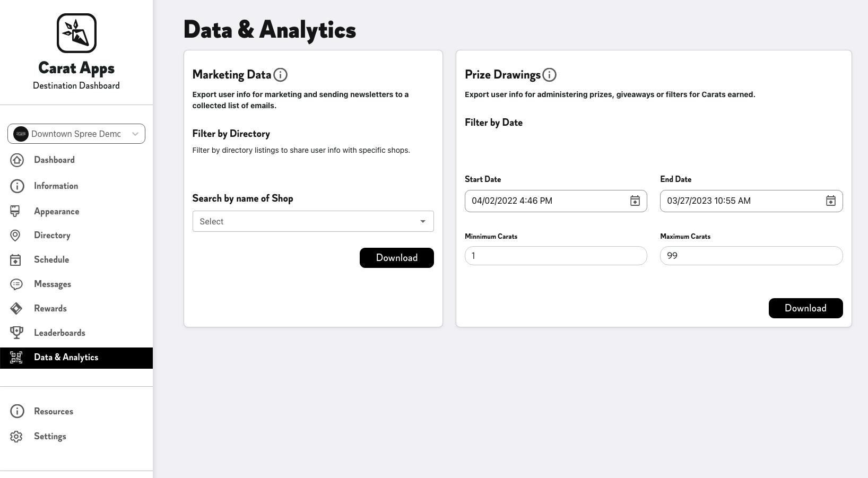Download Marketing Data export
The image size is (868, 478).
pyautogui.click(x=396, y=258)
